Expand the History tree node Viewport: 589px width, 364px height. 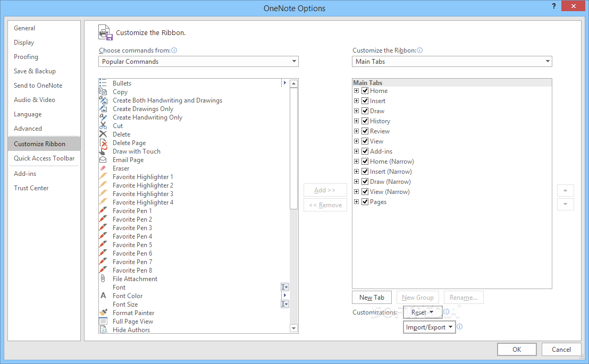[x=357, y=121]
